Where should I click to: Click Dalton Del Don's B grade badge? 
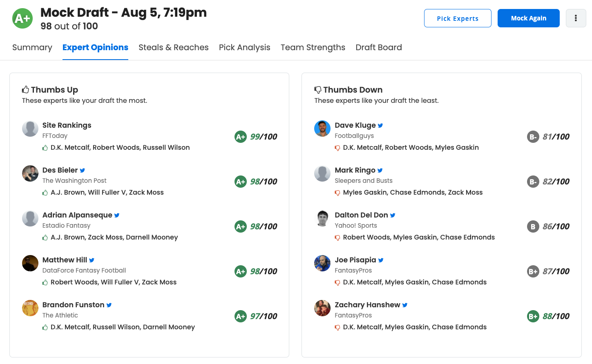(x=533, y=226)
